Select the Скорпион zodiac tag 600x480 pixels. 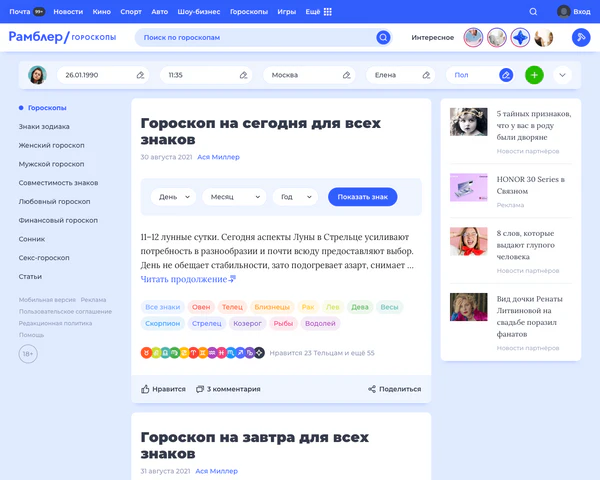pos(162,324)
